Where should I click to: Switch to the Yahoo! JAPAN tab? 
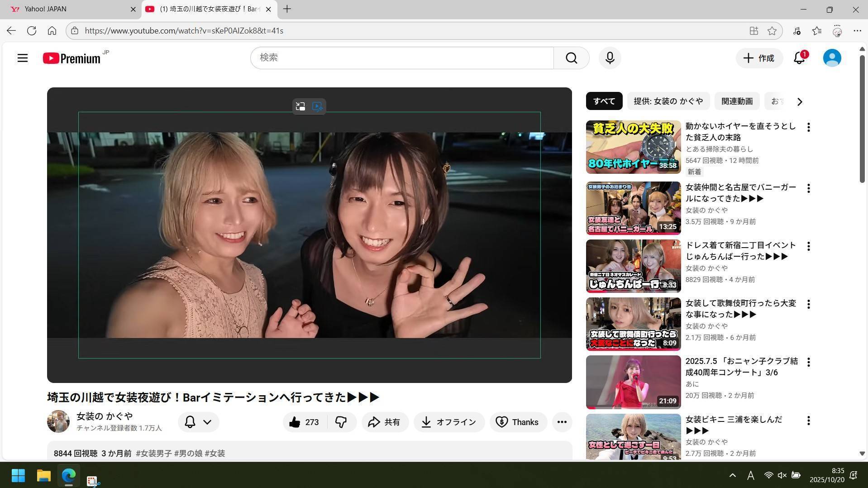pos(68,9)
